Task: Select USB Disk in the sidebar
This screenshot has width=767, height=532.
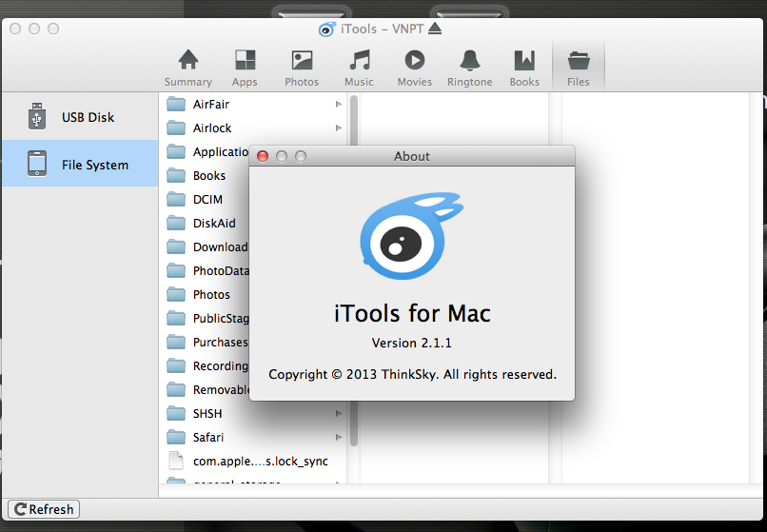Action: pos(80,116)
